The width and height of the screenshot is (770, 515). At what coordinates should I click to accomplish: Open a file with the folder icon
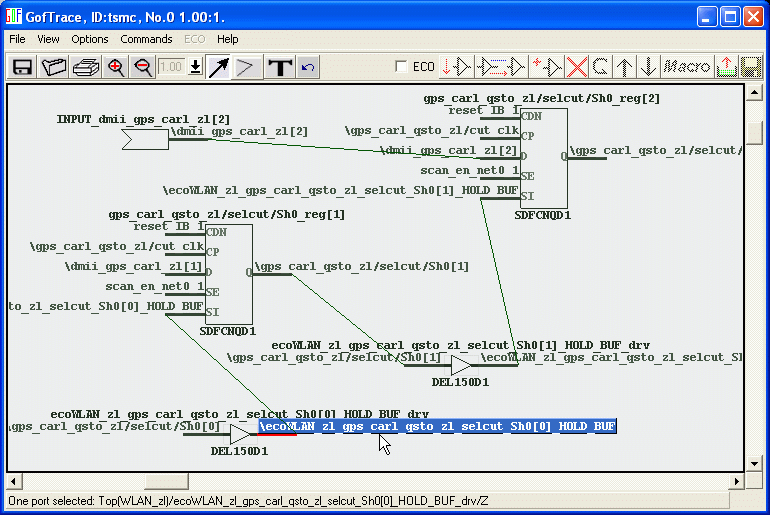(x=54, y=67)
